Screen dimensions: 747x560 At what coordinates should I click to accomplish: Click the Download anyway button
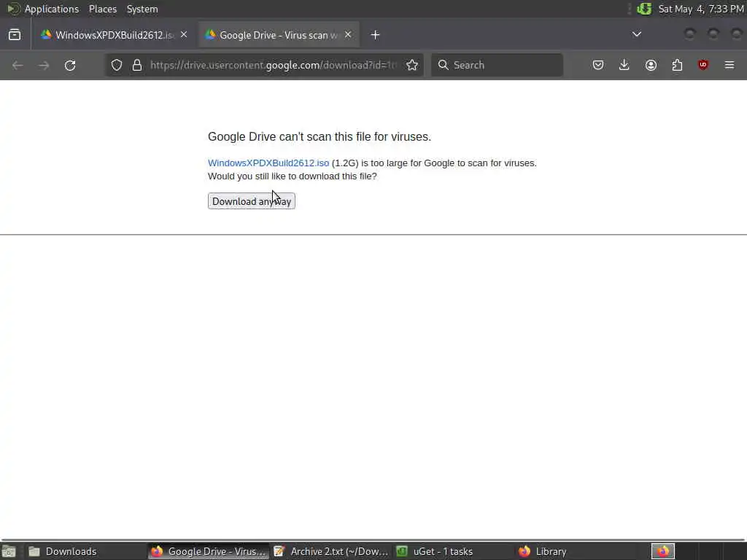point(252,201)
